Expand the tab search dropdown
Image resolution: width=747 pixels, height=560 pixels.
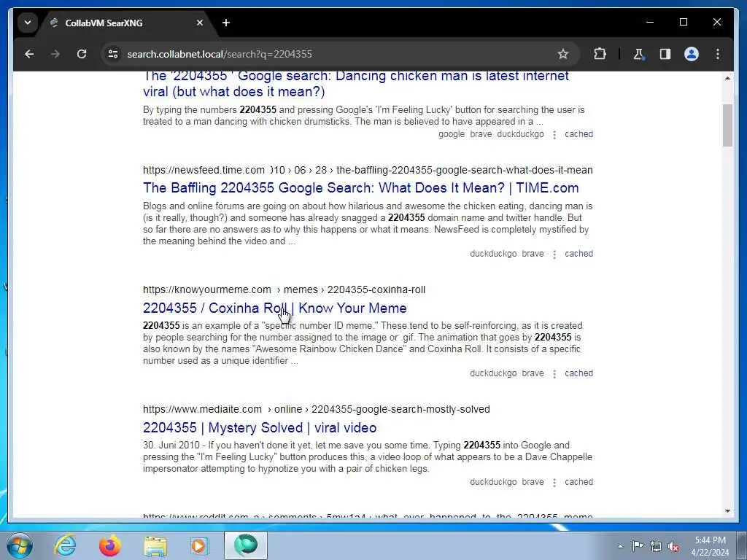28,23
